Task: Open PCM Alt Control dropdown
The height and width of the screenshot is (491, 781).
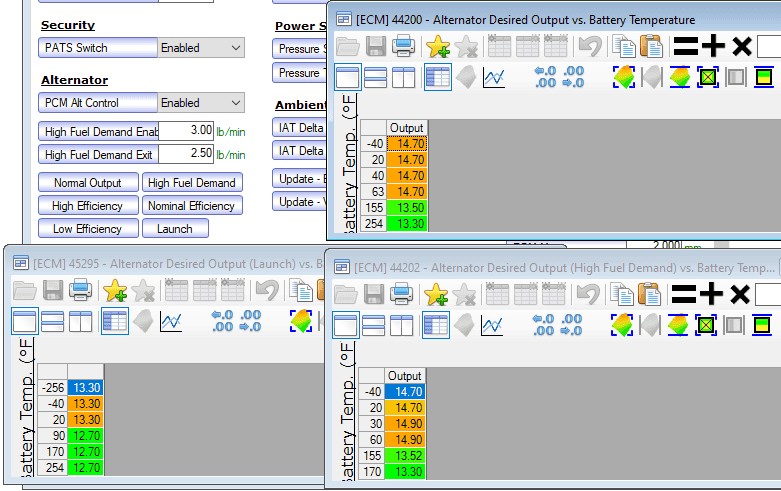Action: pos(201,103)
